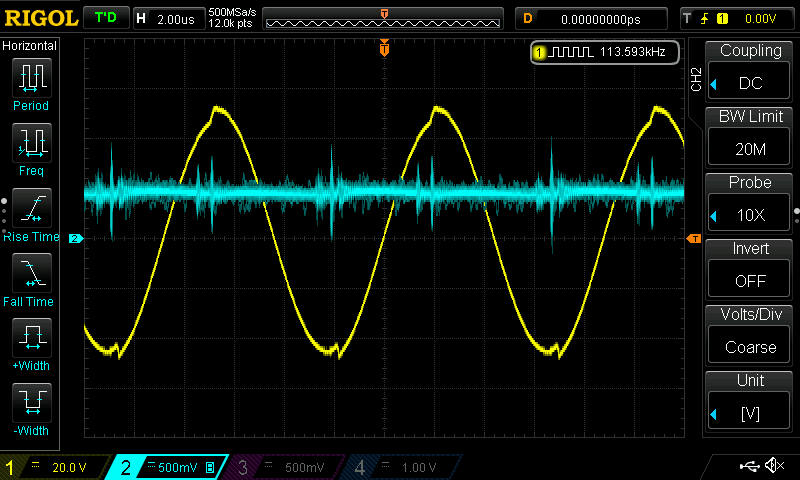The width and height of the screenshot is (800, 480).
Task: Click the 12.0k pts memory depth text
Action: point(230,24)
